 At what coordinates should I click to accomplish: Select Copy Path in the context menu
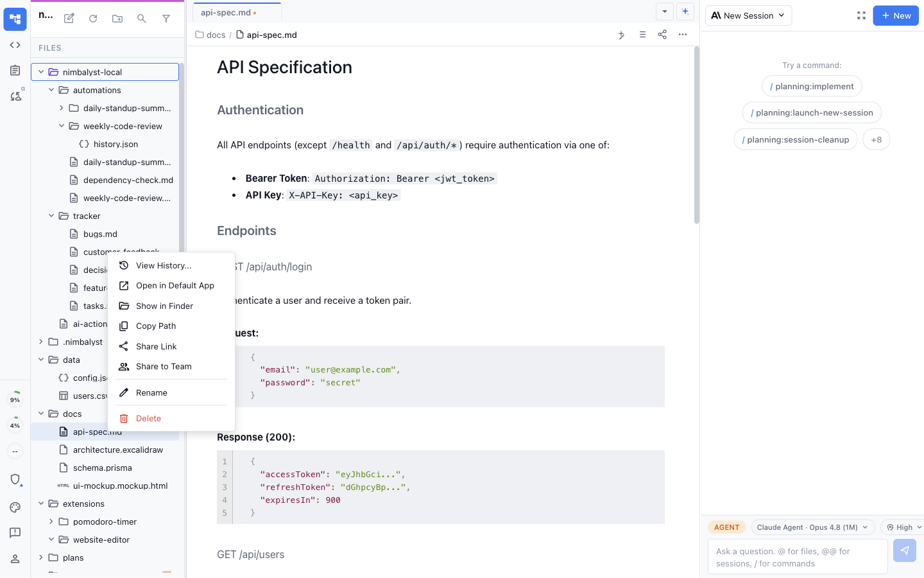coord(171,326)
